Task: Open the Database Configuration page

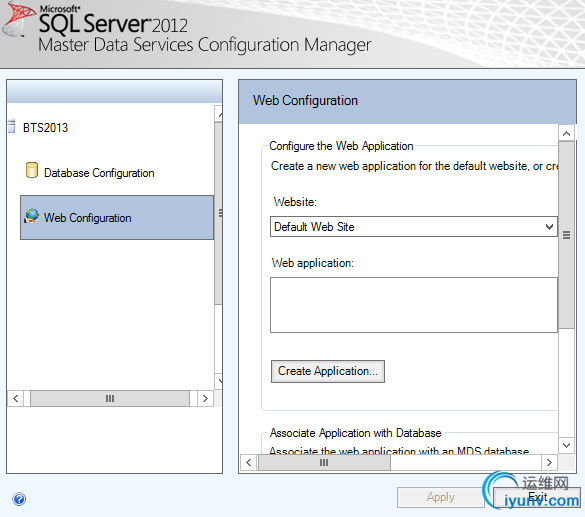Action: tap(99, 173)
